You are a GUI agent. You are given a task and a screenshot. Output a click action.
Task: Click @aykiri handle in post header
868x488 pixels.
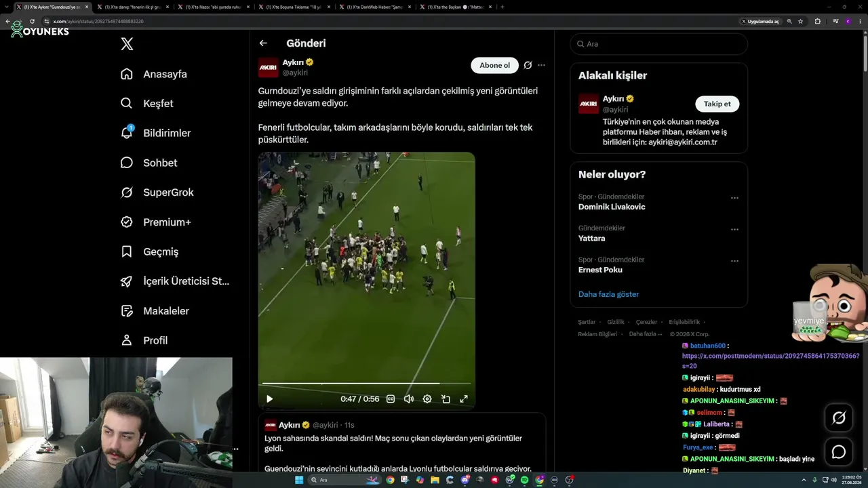click(x=295, y=73)
